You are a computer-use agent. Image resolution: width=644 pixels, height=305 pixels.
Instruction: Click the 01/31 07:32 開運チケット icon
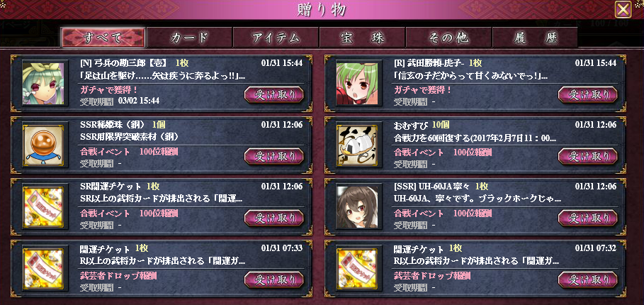(x=357, y=270)
